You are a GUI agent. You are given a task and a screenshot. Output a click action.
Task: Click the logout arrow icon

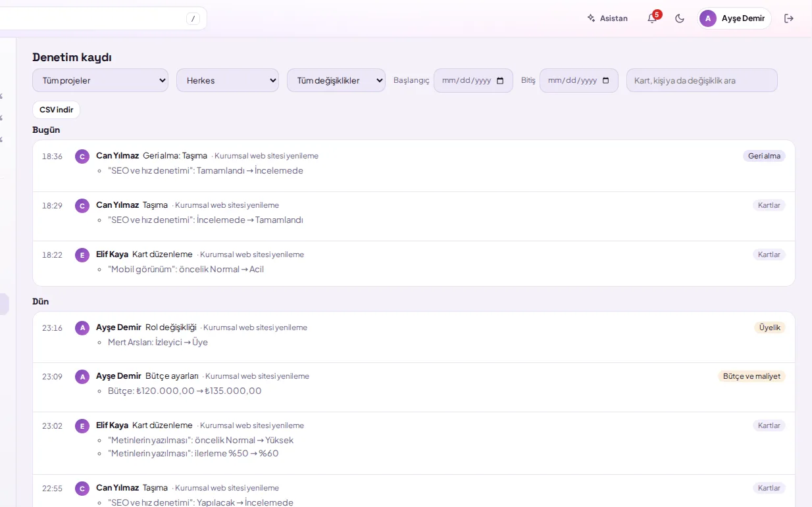click(789, 18)
